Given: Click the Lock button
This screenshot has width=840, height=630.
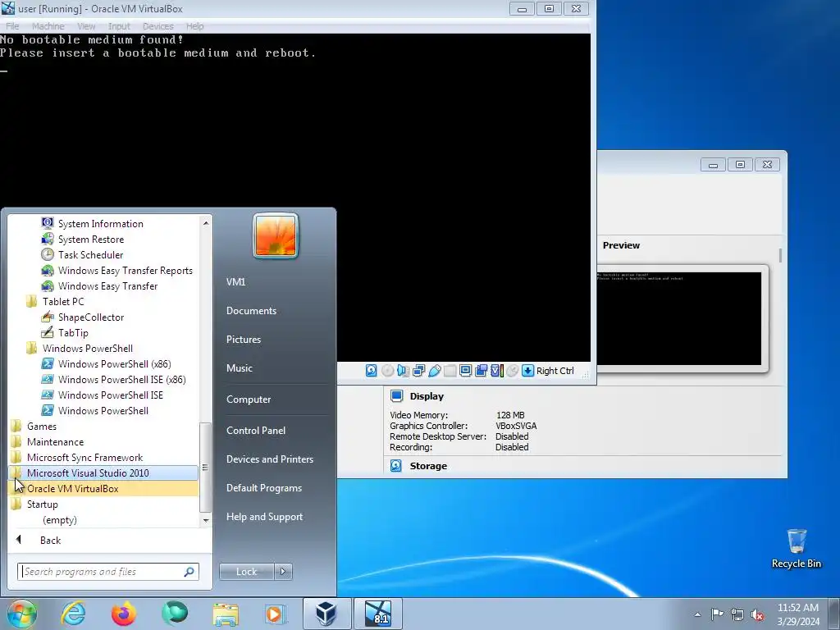Looking at the screenshot, I should (x=246, y=572).
